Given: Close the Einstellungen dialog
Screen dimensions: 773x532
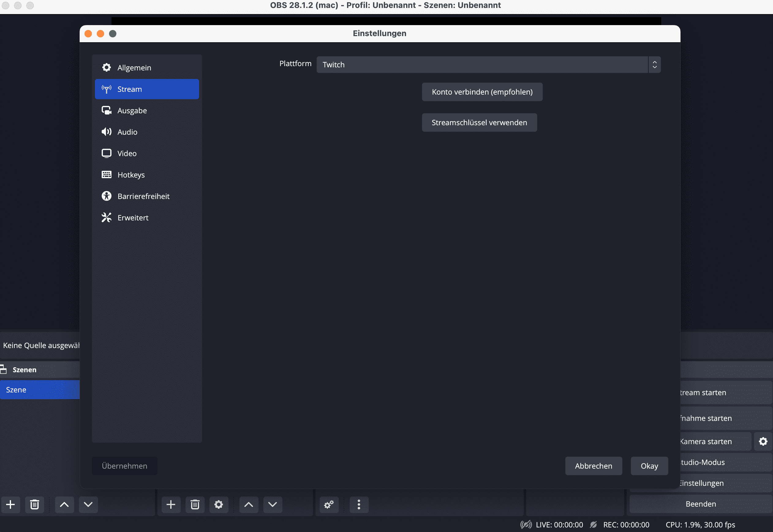Looking at the screenshot, I should pyautogui.click(x=89, y=34).
